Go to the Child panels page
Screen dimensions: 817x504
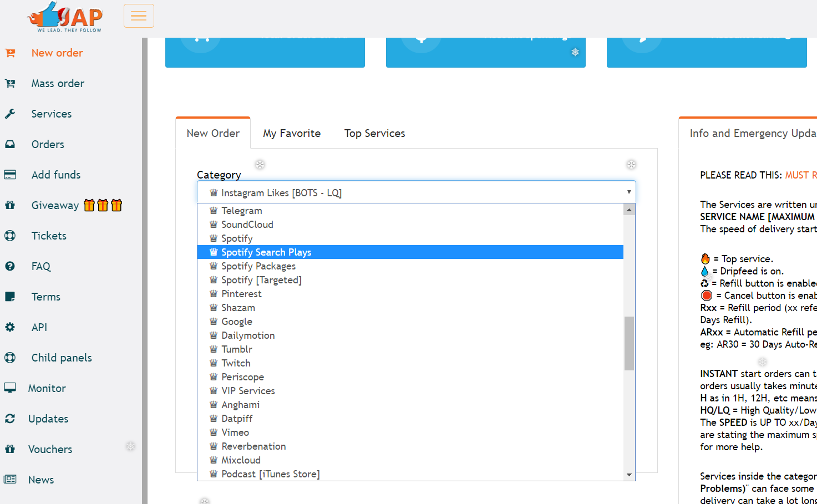[x=62, y=358]
